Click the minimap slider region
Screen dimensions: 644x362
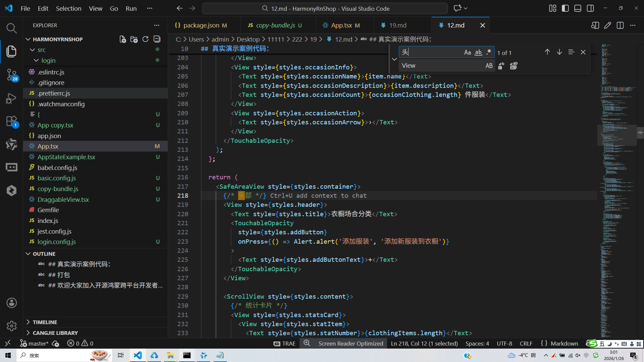[x=617, y=135]
